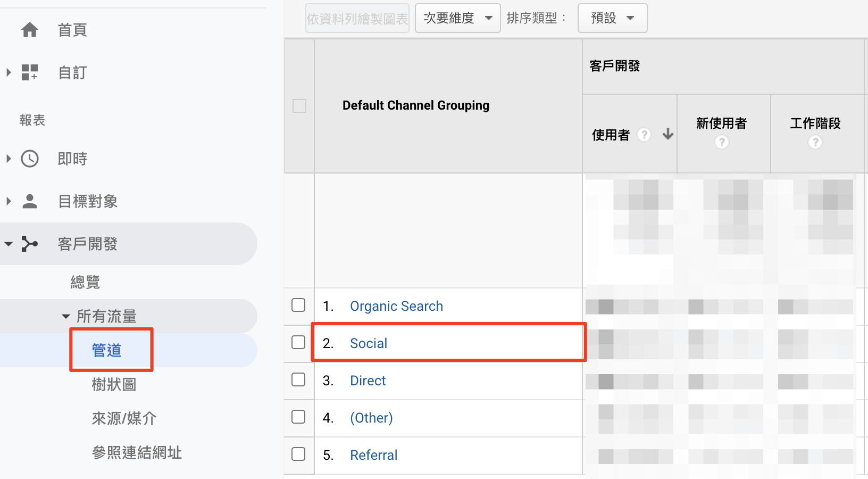Click the help icon beside 使用者
This screenshot has width=868, height=479.
click(x=644, y=135)
